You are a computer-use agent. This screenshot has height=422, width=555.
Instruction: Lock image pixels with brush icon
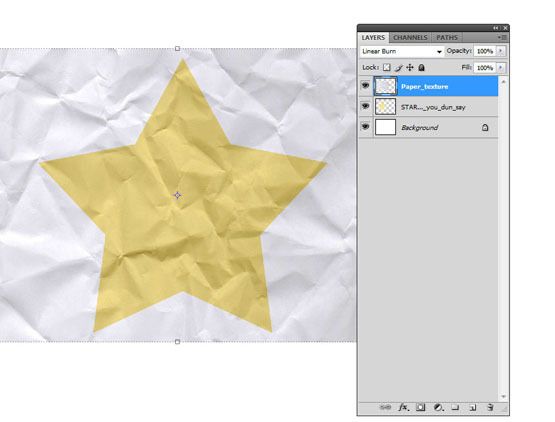click(x=399, y=67)
